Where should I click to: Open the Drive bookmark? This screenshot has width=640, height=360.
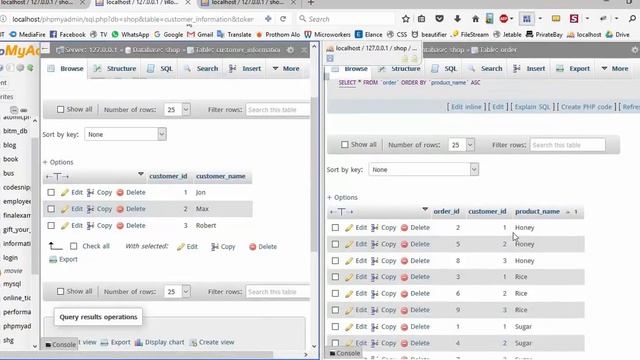tap(618, 35)
